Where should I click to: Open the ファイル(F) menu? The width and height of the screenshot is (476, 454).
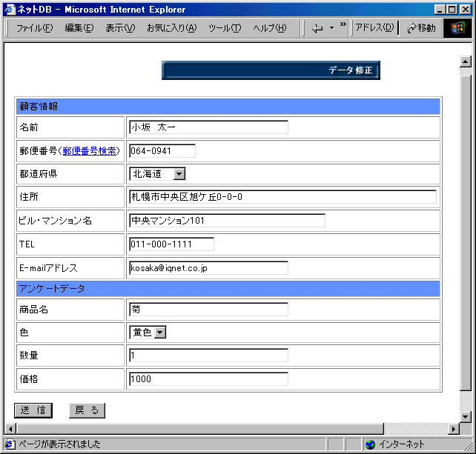pyautogui.click(x=34, y=28)
